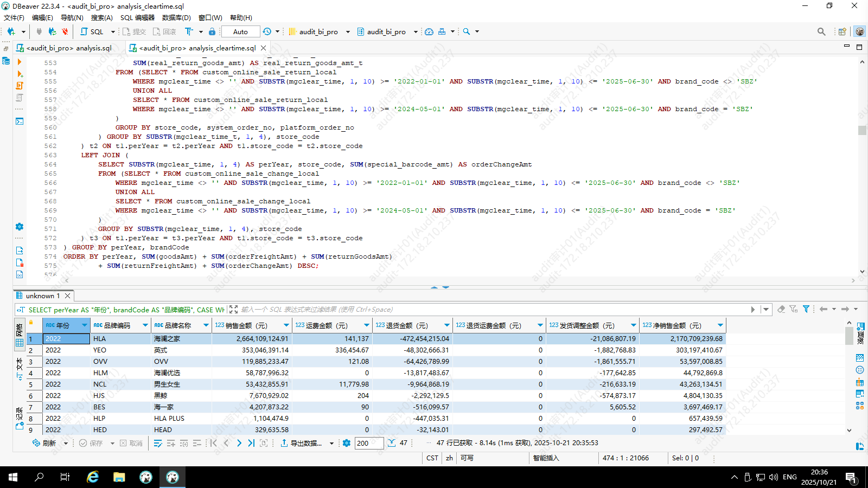The height and width of the screenshot is (488, 868).
Task: Click the 导出数据 export button
Action: (301, 443)
